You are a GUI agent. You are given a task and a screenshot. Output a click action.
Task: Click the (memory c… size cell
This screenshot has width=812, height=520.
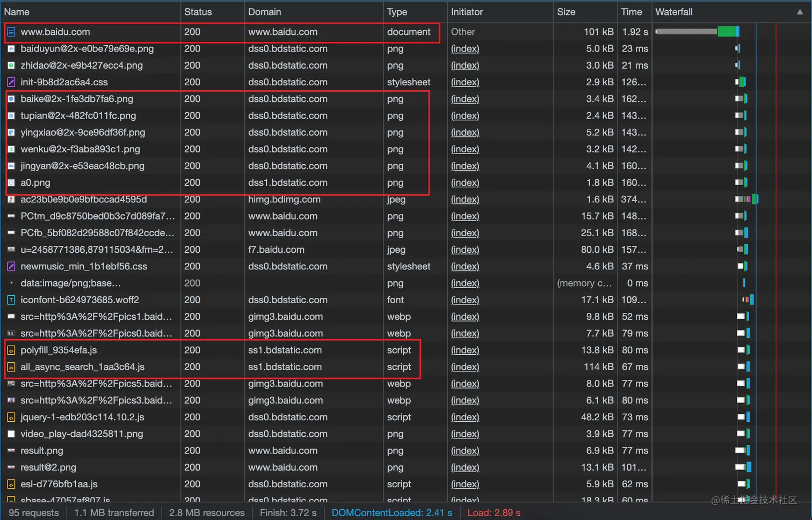click(x=585, y=283)
